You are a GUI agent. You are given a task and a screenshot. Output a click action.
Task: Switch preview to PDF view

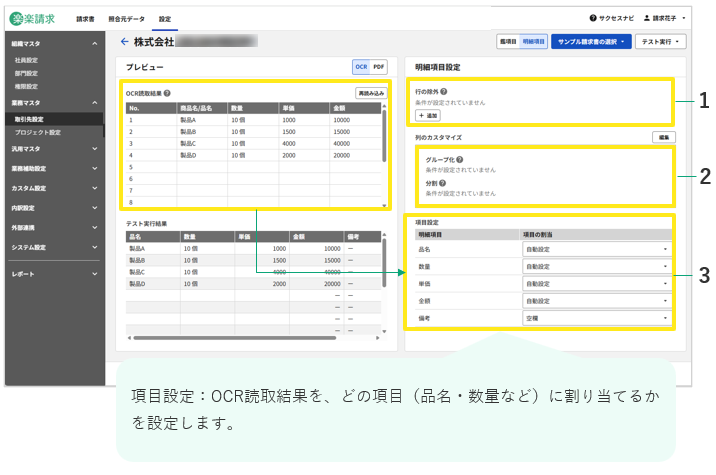tap(379, 67)
